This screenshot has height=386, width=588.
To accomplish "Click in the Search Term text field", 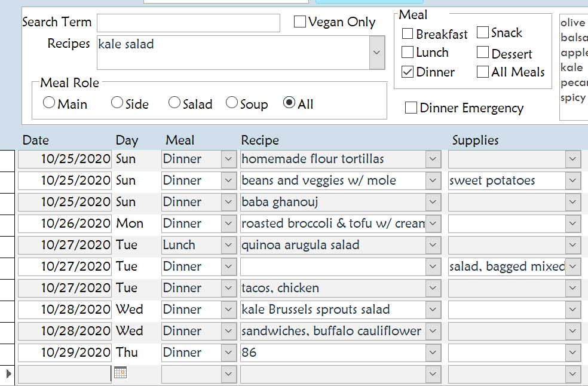I will click(x=188, y=23).
